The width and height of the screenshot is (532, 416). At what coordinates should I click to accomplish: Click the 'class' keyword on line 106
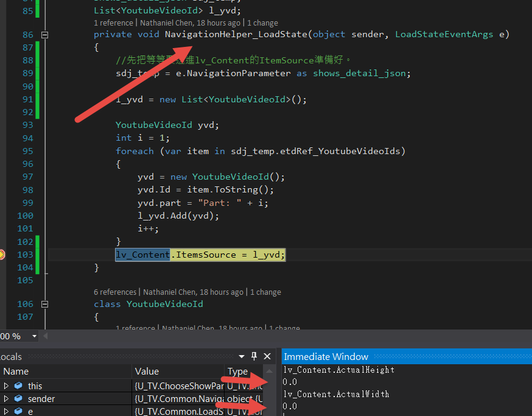click(107, 304)
